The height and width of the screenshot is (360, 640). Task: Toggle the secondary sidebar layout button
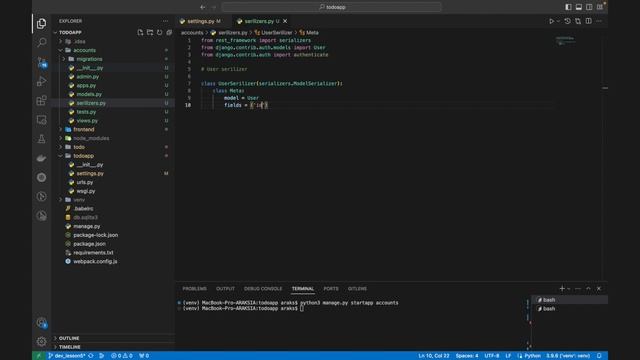click(x=589, y=7)
